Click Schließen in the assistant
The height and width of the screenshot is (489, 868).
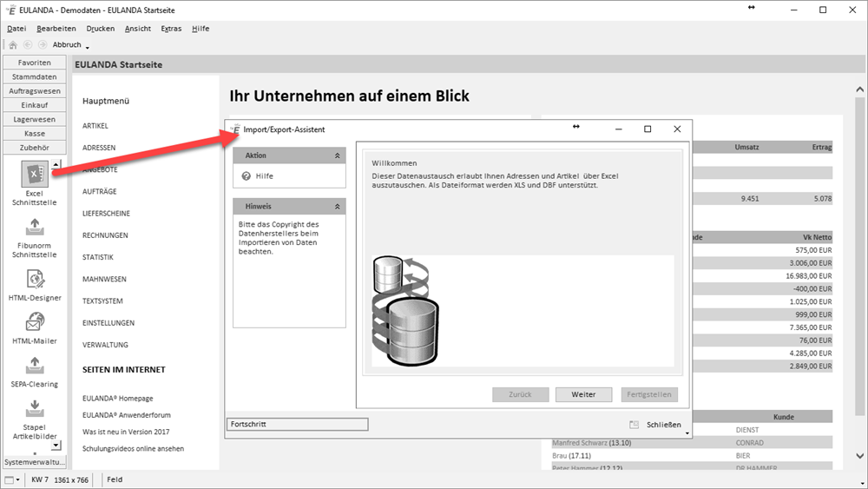click(x=664, y=425)
